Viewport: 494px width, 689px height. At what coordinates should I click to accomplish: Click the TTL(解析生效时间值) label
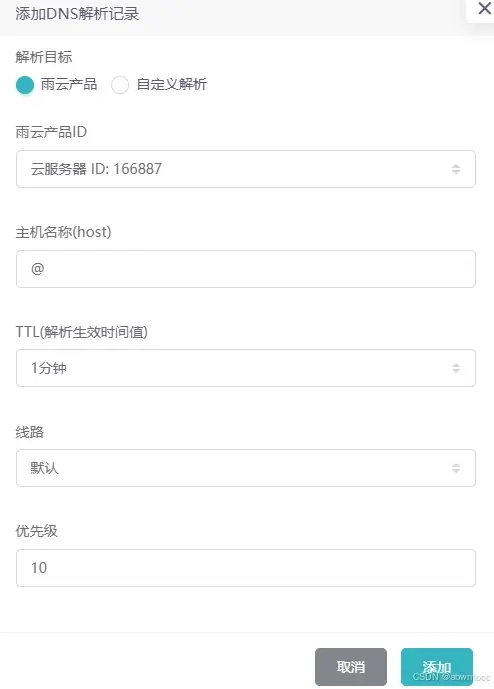click(82, 332)
